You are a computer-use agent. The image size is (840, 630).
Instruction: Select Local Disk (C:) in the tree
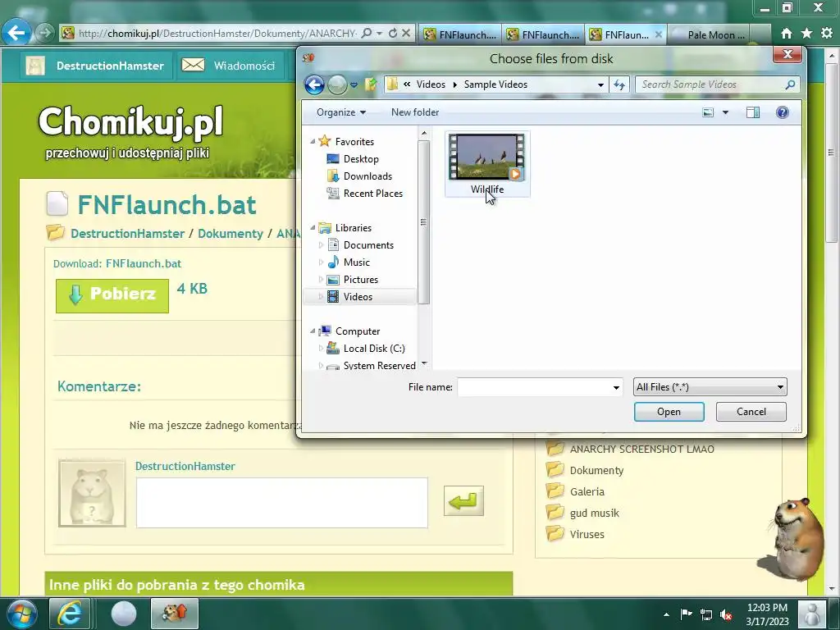(374, 348)
